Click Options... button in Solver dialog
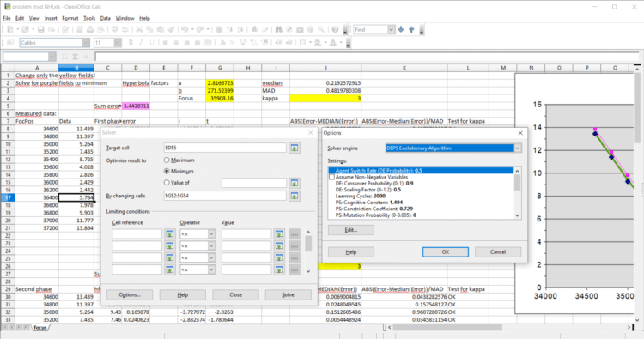This screenshot has width=644, height=339. pos(130,294)
